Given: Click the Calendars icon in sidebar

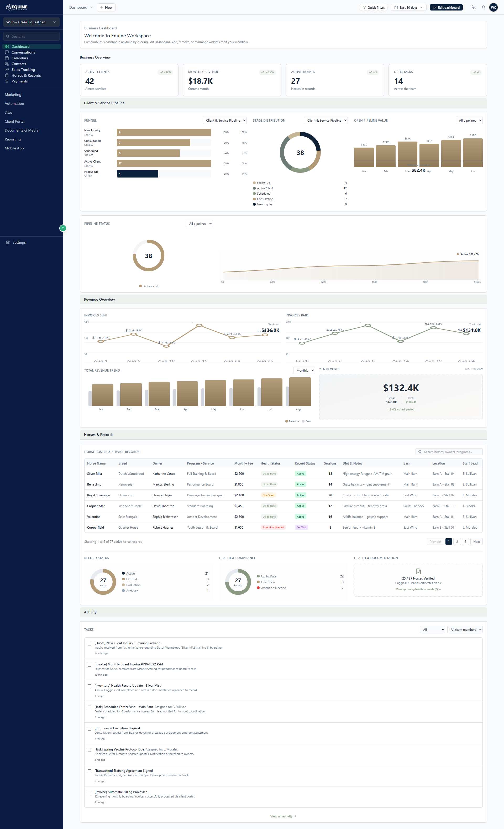Looking at the screenshot, I should click(x=7, y=58).
